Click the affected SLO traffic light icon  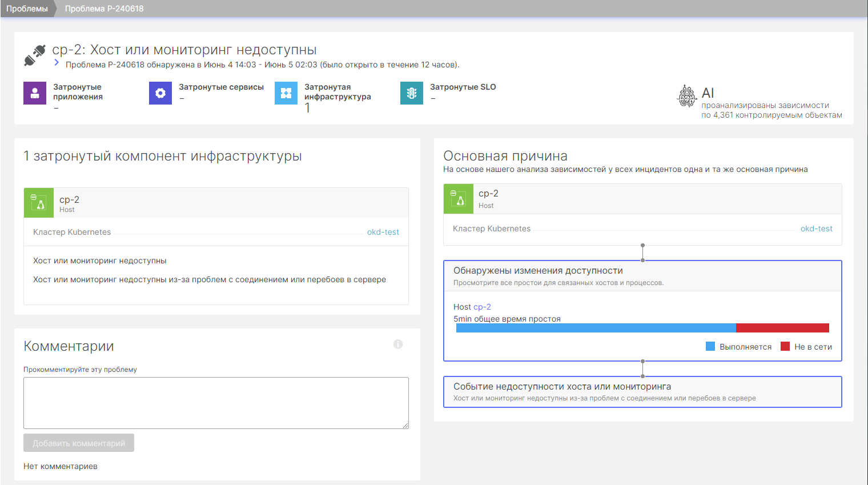(x=412, y=93)
